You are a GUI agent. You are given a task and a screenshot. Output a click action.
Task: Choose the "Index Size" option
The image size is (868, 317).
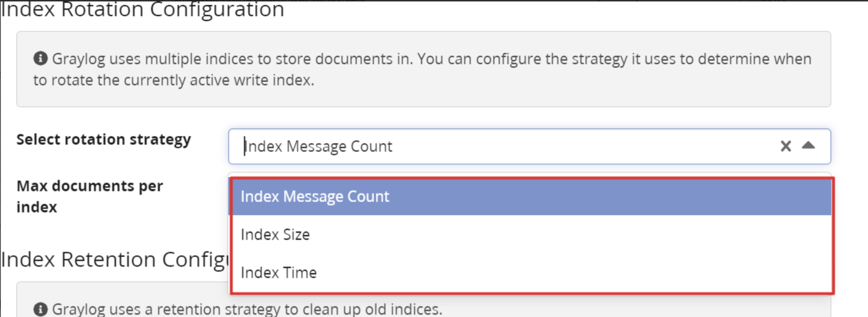[x=275, y=235]
